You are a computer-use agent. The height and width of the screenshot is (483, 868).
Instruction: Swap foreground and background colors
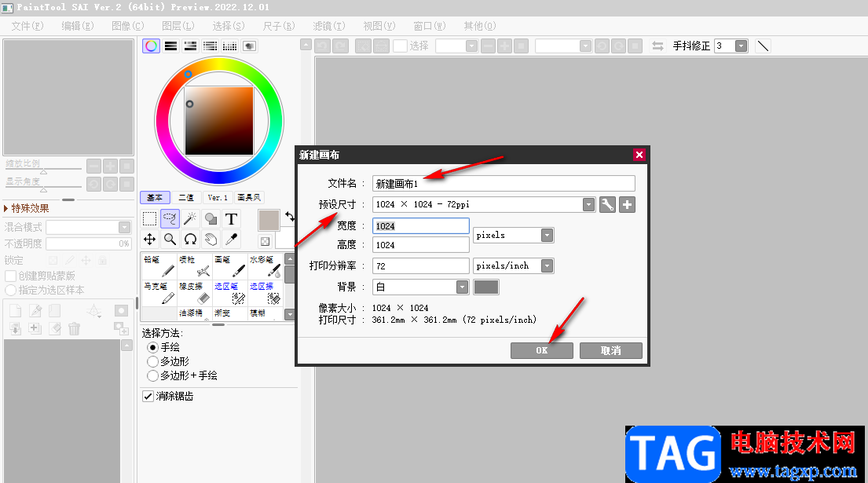290,217
